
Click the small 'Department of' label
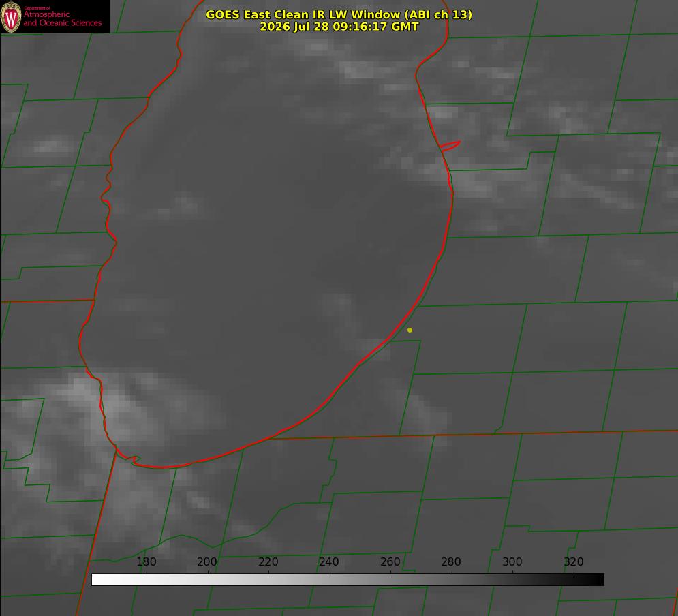pyautogui.click(x=37, y=8)
